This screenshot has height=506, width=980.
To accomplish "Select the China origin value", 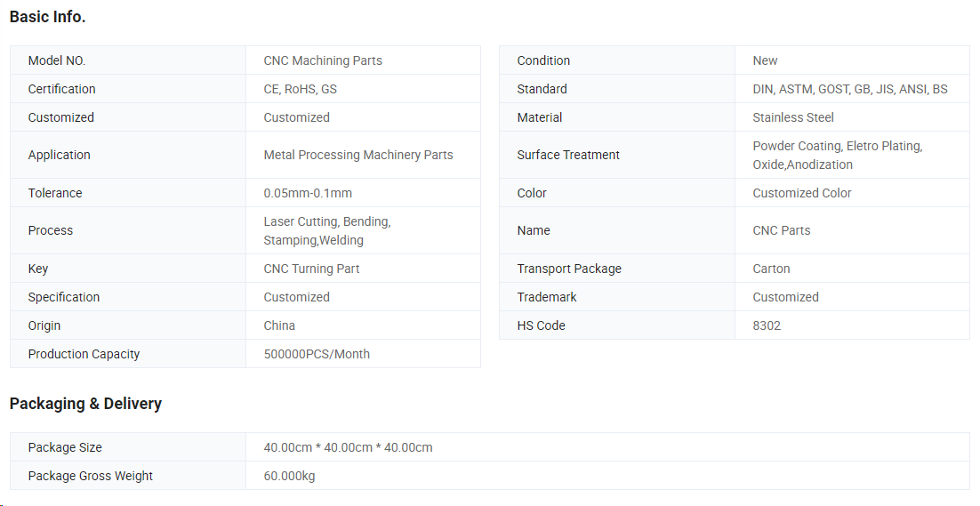I will tap(279, 325).
